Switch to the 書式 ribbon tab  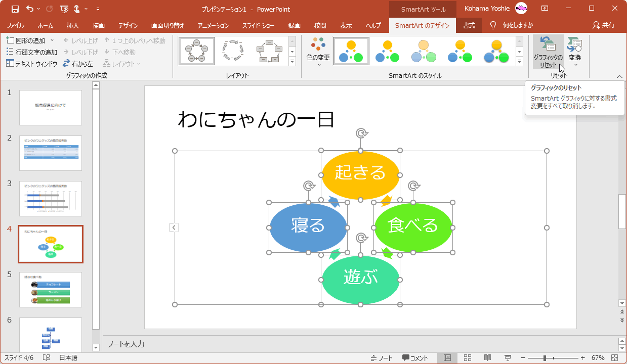(469, 25)
